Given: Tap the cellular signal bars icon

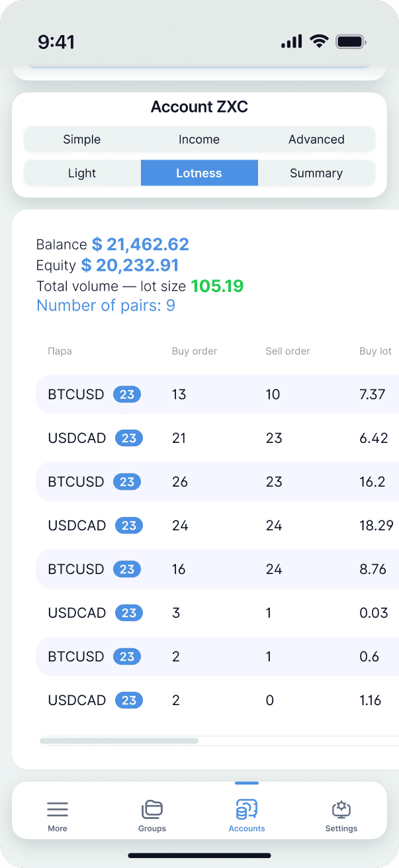Looking at the screenshot, I should [x=291, y=42].
